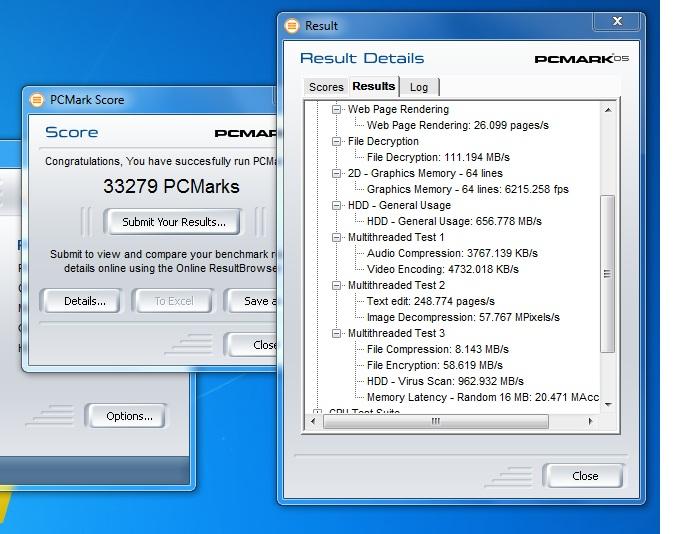Click the horizontal scrollbar thumb
Viewport: 680px width, 534px height.
[x=436, y=421]
